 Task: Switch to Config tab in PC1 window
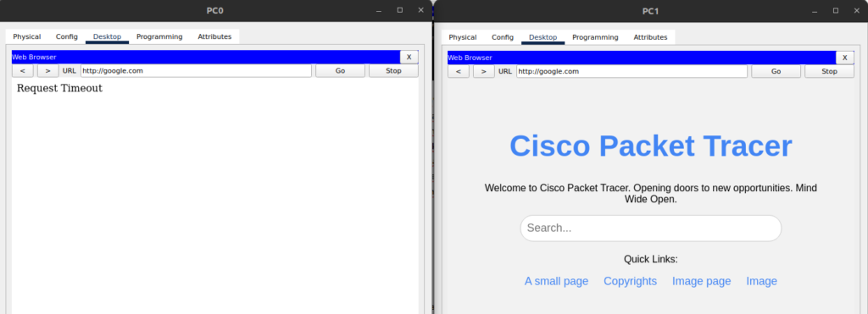[x=503, y=37]
